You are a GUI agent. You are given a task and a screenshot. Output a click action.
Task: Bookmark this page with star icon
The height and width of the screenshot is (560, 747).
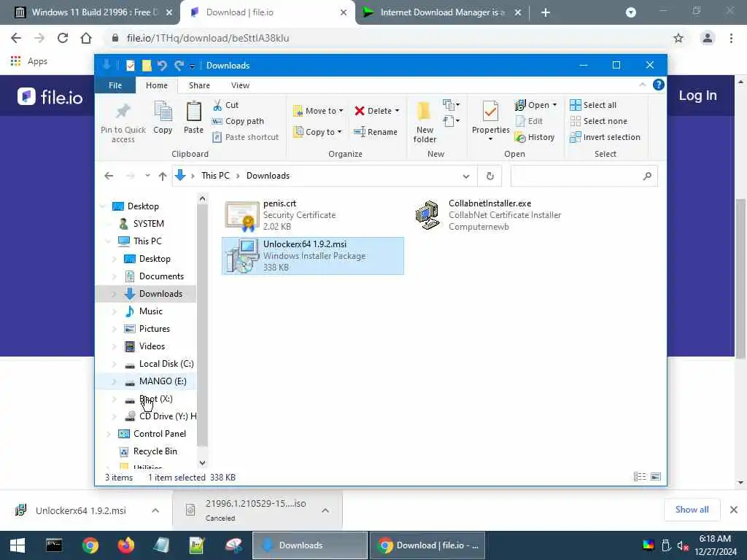tap(678, 38)
